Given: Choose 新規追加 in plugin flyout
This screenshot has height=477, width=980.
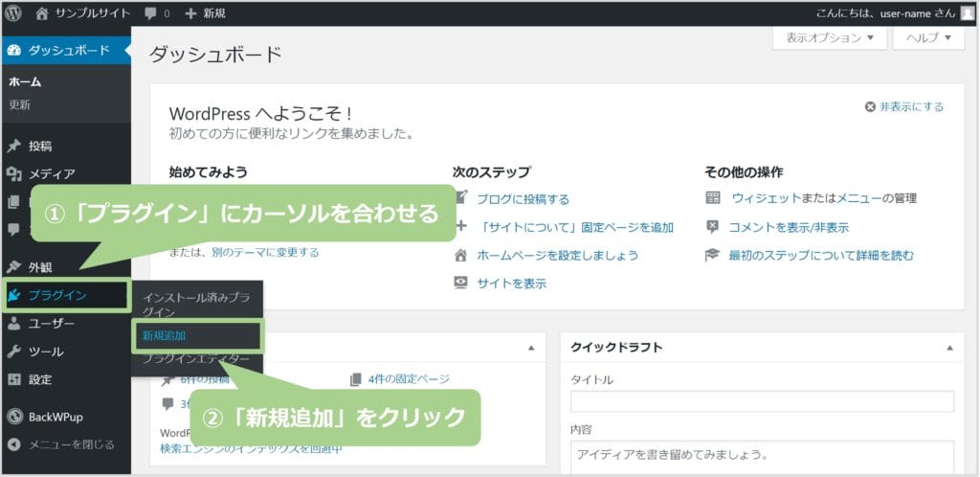Looking at the screenshot, I should (x=164, y=335).
